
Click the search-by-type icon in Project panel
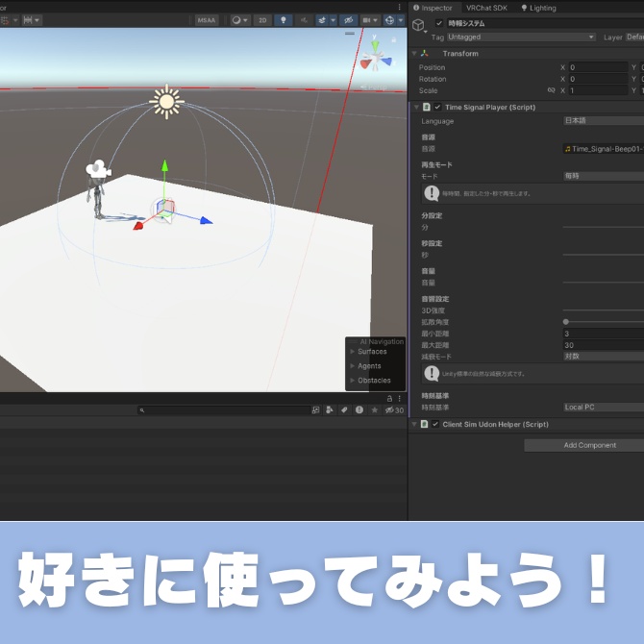click(329, 409)
